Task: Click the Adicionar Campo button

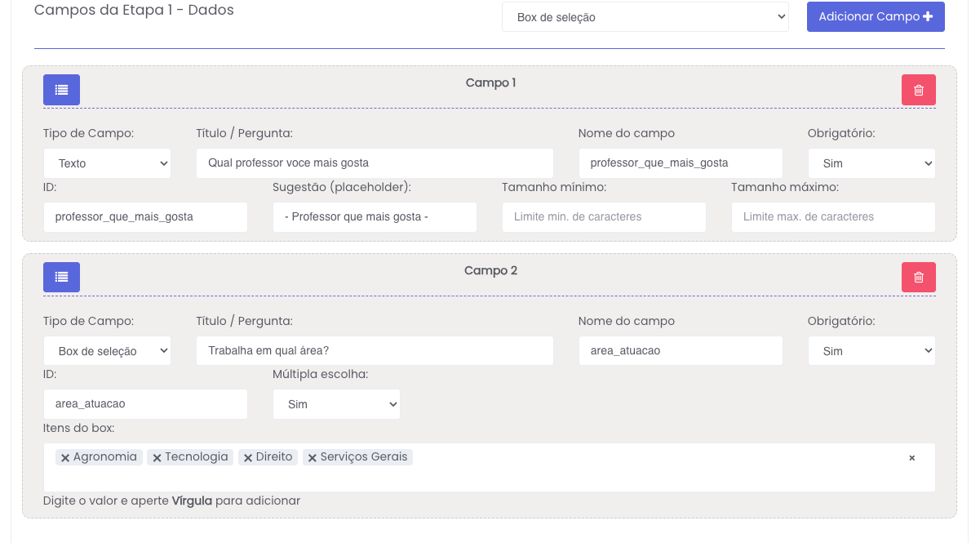Action: pyautogui.click(x=875, y=17)
